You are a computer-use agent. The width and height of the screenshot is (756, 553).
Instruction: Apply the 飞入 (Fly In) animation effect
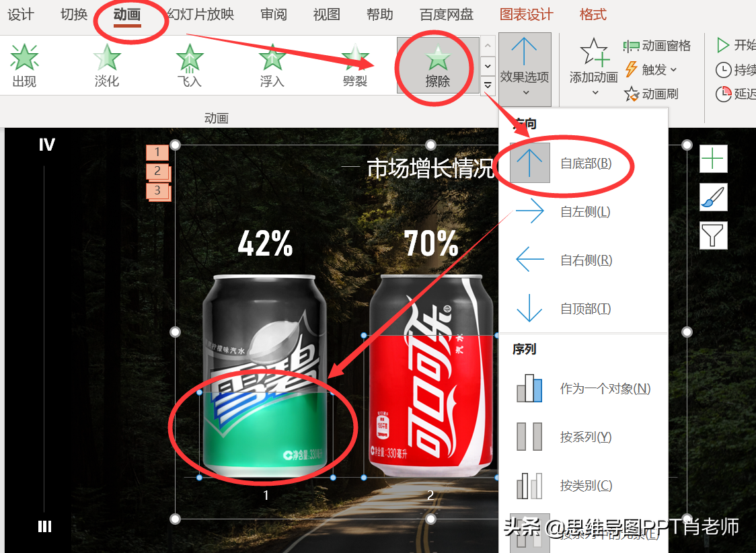point(190,65)
